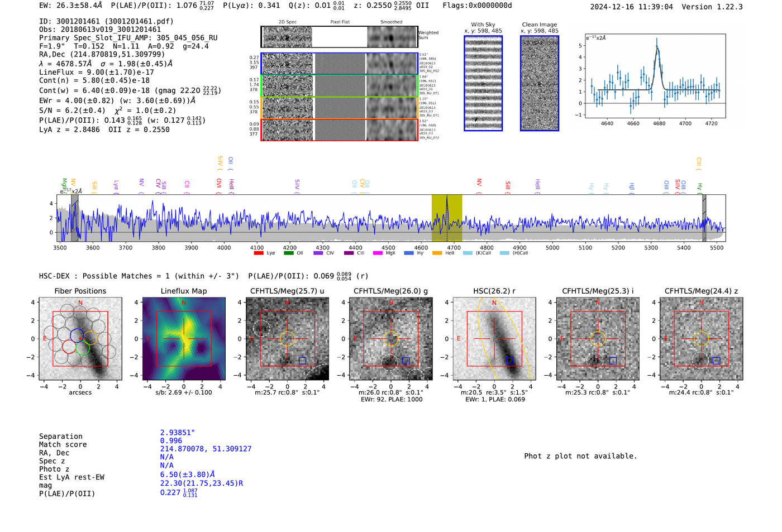
Task: Click the HSC-DEX Possible Matches heading
Action: tap(139, 276)
